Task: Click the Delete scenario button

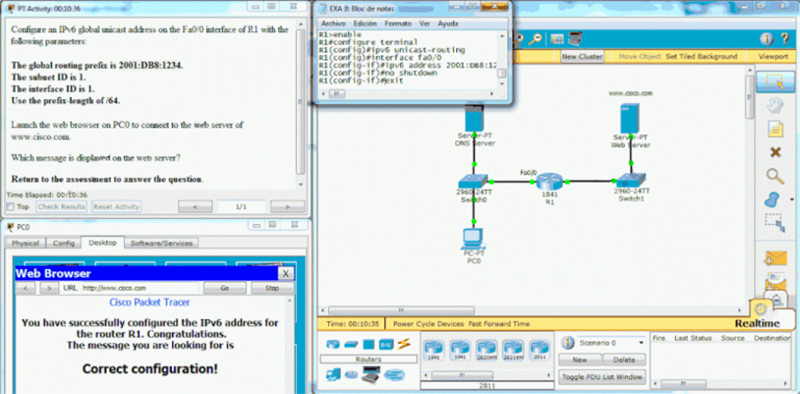Action: pyautogui.click(x=624, y=360)
